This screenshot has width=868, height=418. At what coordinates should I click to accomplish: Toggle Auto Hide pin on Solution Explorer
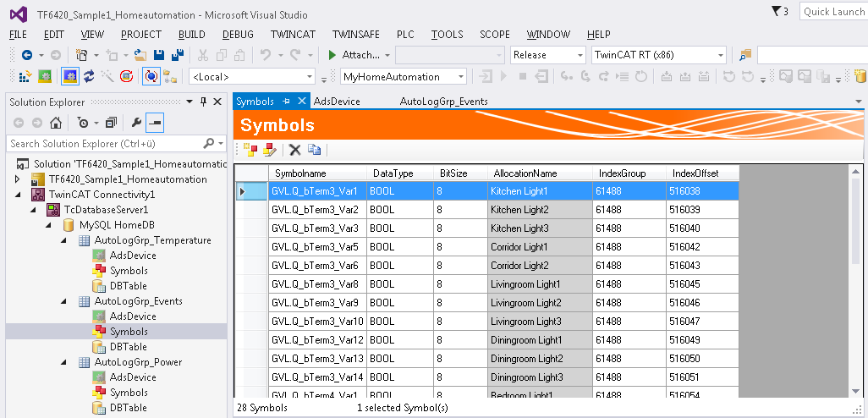coord(203,102)
